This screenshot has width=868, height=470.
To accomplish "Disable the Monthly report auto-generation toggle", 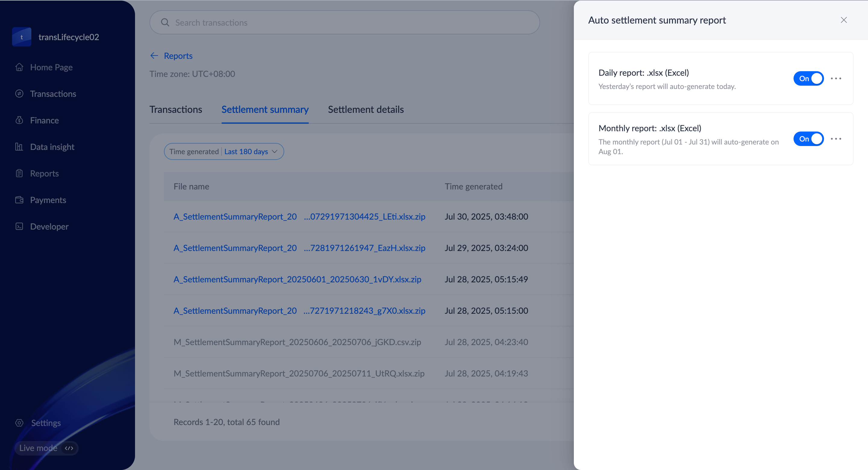I will pos(808,139).
